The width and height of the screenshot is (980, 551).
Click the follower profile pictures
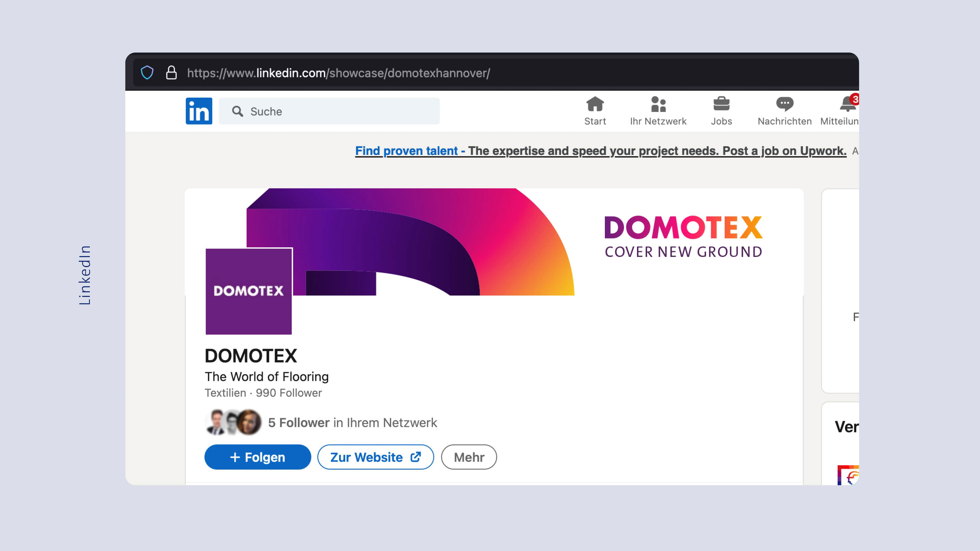pos(233,422)
